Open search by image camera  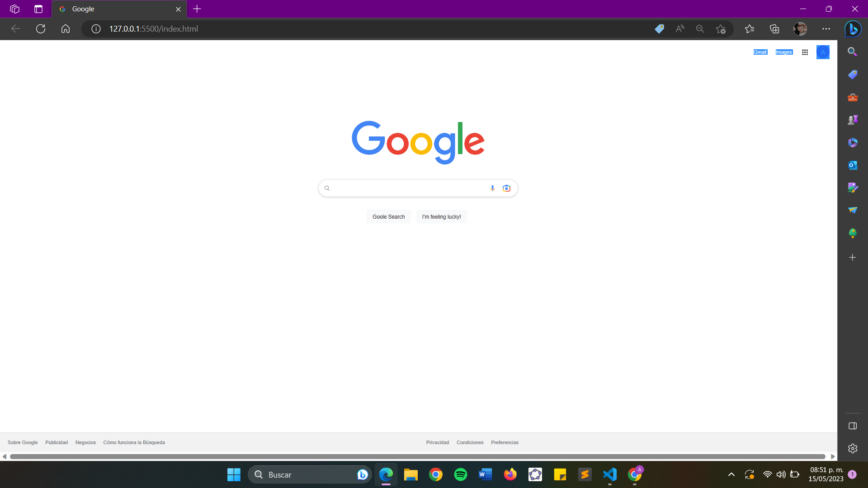(506, 188)
